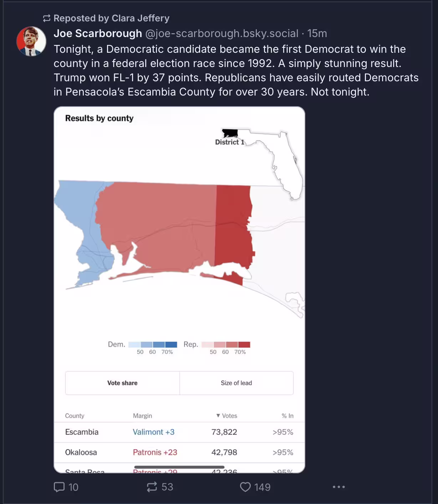Select the Vote share tab
This screenshot has height=504, width=438.
tap(122, 383)
